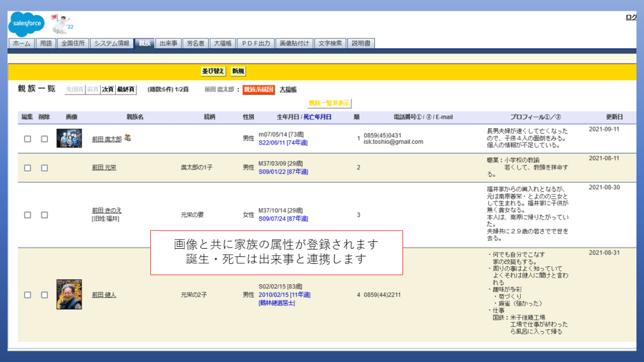Check the delete checkbox for 前田 健人
Image resolution: width=644 pixels, height=362 pixels.
(45, 295)
